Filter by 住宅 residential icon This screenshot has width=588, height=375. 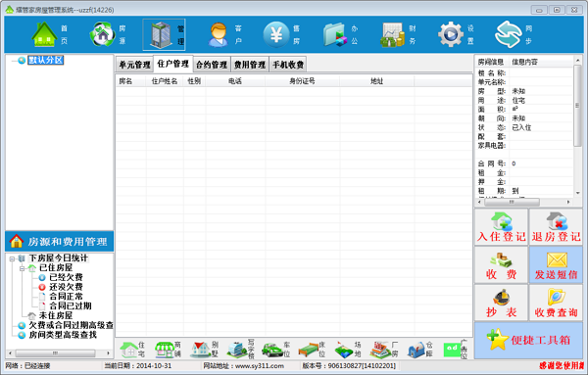click(x=132, y=350)
